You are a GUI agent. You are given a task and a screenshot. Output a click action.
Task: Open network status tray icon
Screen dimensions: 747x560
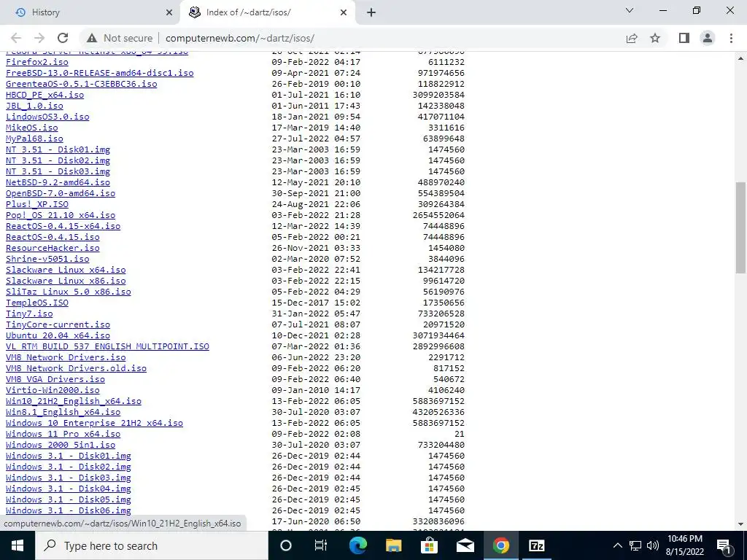coord(635,545)
